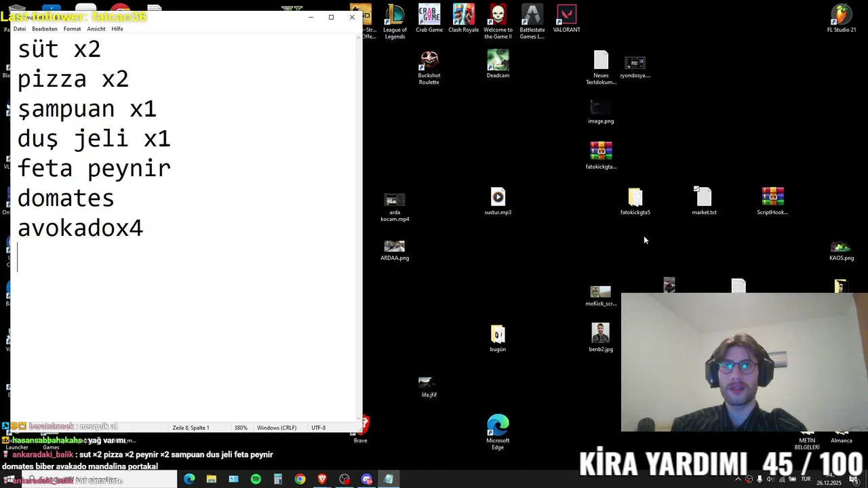Select the moKick_scr desktop image icon
Screen dimensions: 868x488
click(x=601, y=296)
